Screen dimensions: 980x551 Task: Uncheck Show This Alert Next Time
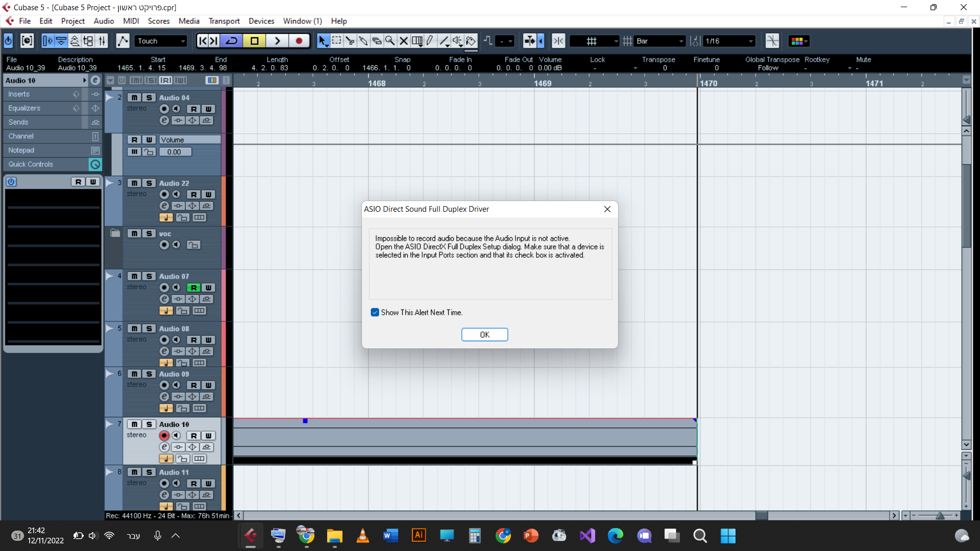(x=375, y=312)
